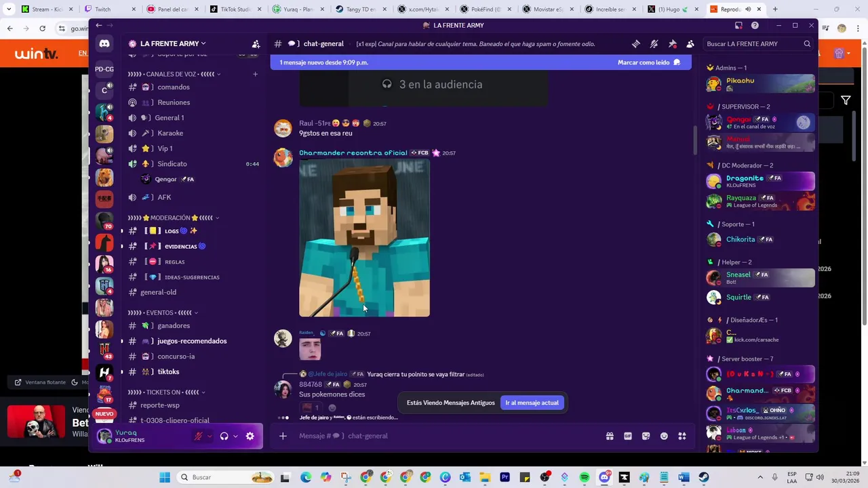Switch to the TikTok Studio browser tab
Image resolution: width=868 pixels, height=488 pixels.
[x=235, y=9]
